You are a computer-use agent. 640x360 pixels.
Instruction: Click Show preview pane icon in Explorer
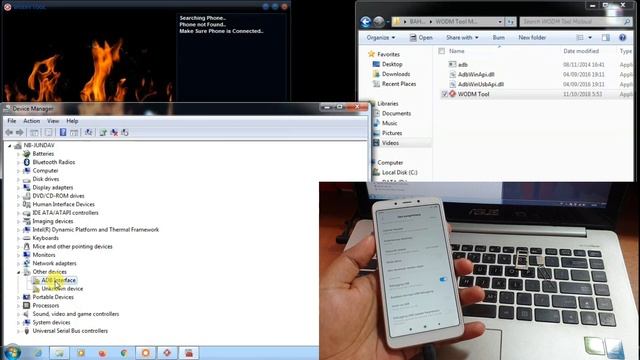(x=606, y=38)
